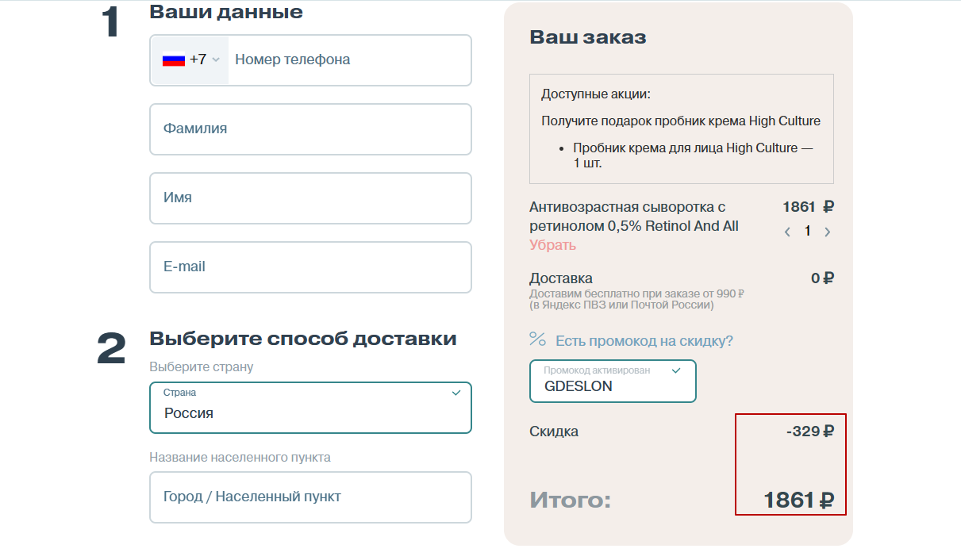Click the Город / Населенный пункт field
Image resolution: width=961 pixels, height=560 pixels.
coord(310,497)
